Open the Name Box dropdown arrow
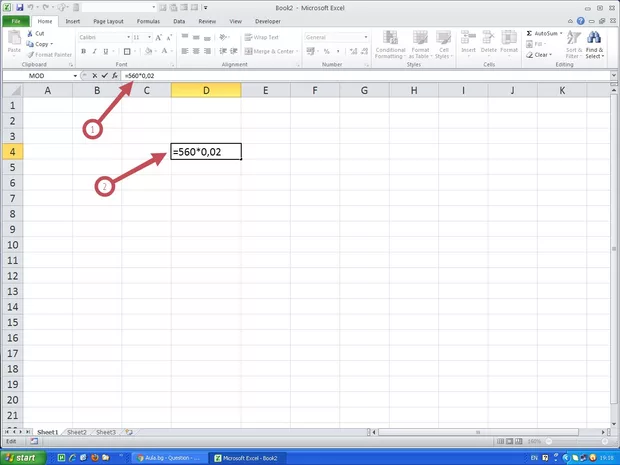Viewport: 620px width, 465px height. pos(75,76)
